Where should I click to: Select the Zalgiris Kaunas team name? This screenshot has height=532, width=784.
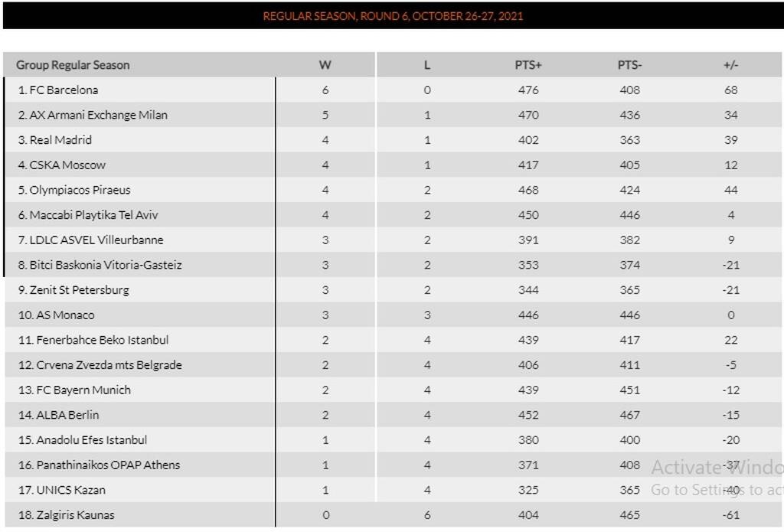(75, 515)
